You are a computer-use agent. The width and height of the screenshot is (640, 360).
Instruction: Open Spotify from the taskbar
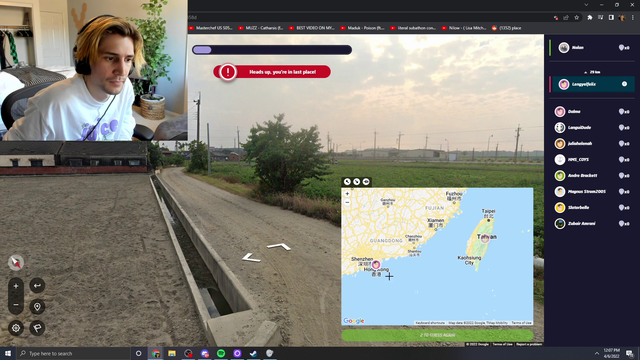(221, 353)
